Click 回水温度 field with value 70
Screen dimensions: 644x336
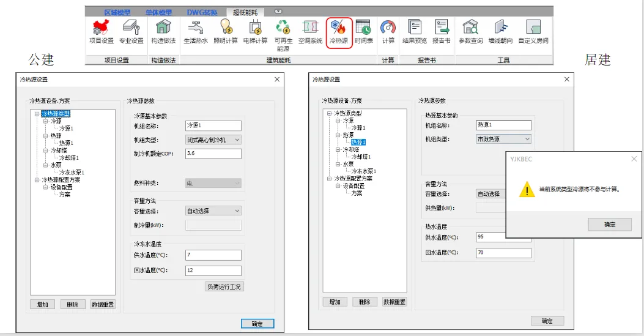tap(503, 253)
